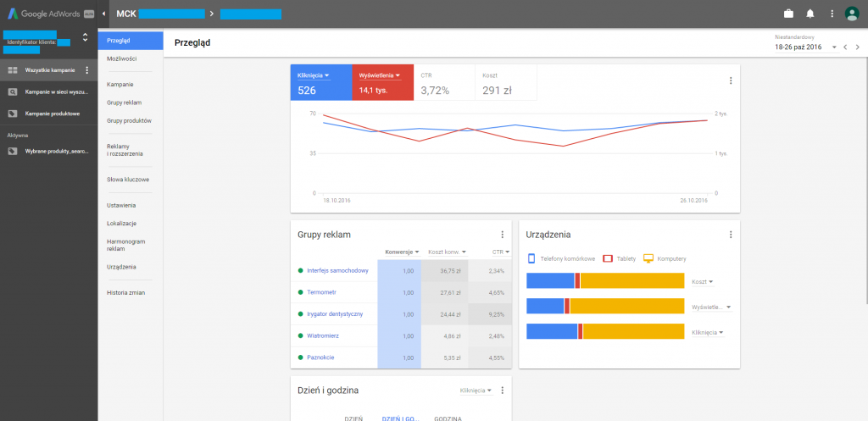Open the Kliknięcia metric dropdown in scorecard
The width and height of the screenshot is (868, 421).
314,75
